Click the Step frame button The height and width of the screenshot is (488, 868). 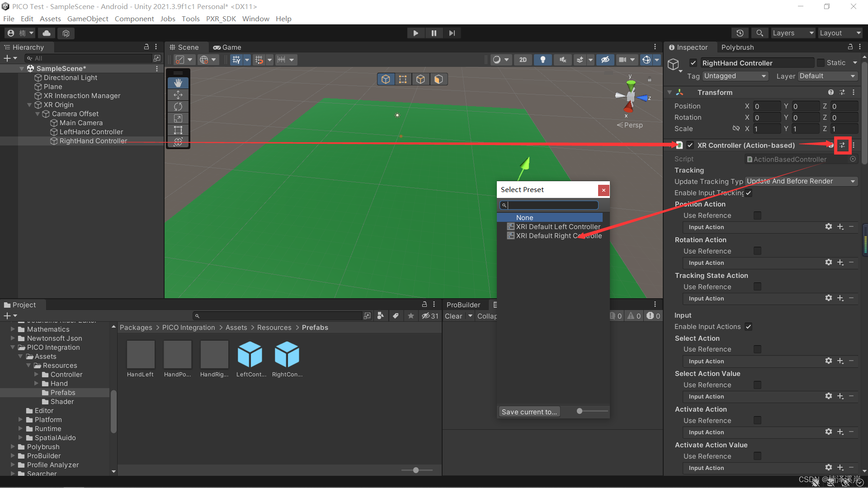point(452,33)
